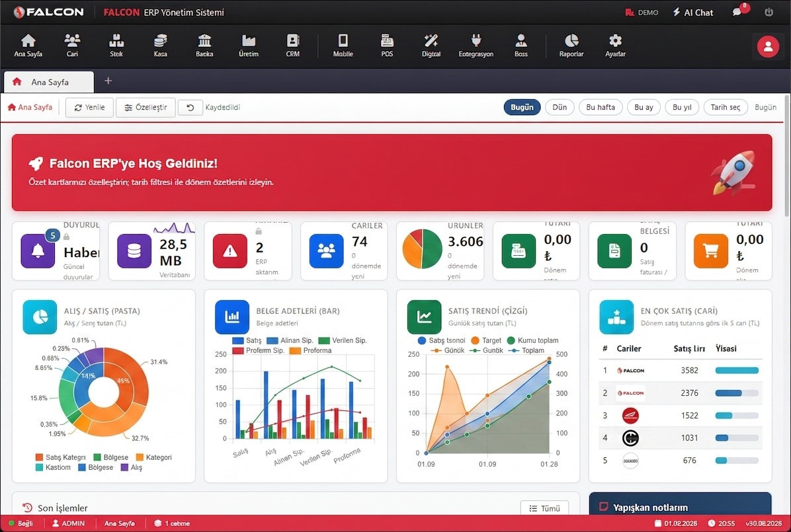Open the Tarih seç date picker
Image resolution: width=791 pixels, height=532 pixels.
pyautogui.click(x=726, y=107)
